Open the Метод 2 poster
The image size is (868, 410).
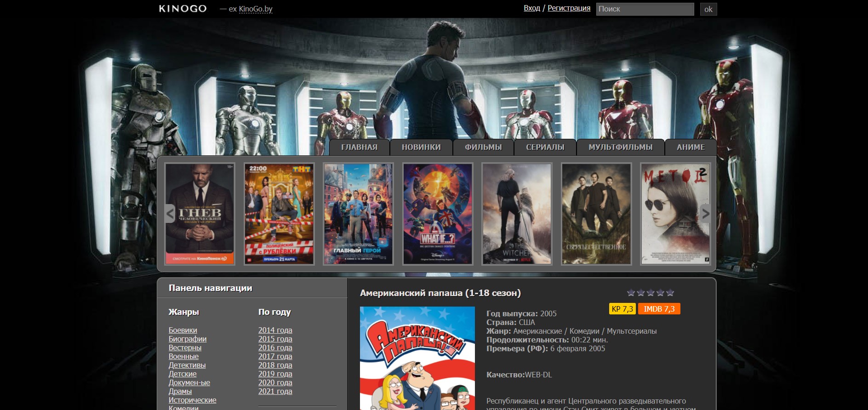coord(675,214)
